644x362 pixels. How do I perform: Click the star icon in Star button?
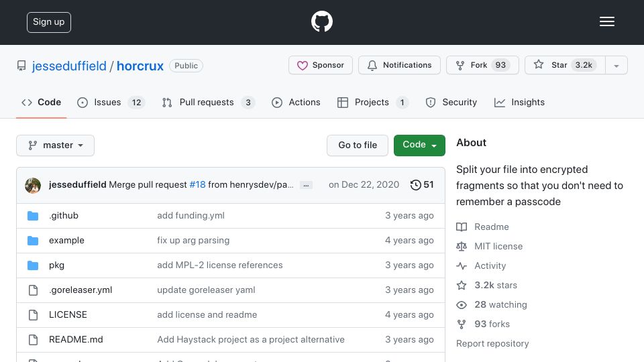click(x=539, y=64)
